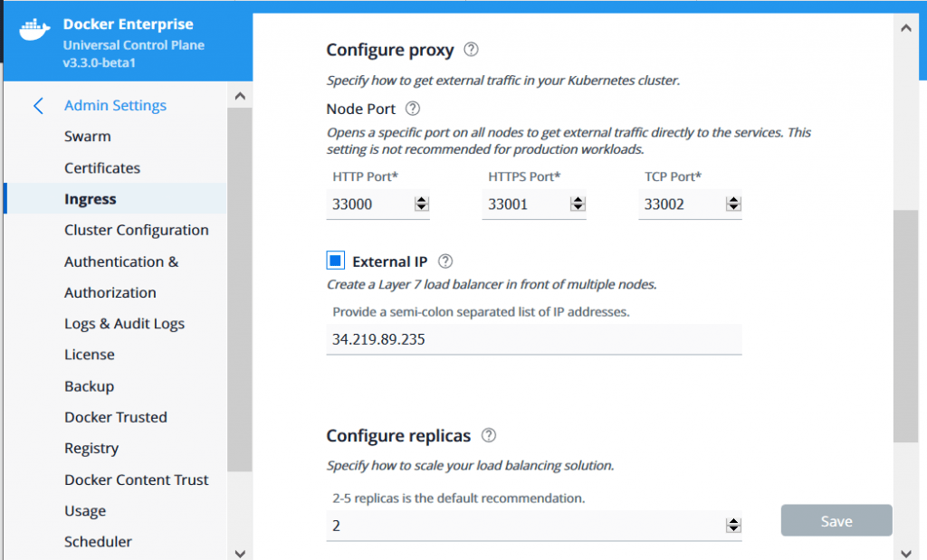Viewport: 927px width, 560px height.
Task: Open the Configure proxy help icon
Action: pos(471,50)
